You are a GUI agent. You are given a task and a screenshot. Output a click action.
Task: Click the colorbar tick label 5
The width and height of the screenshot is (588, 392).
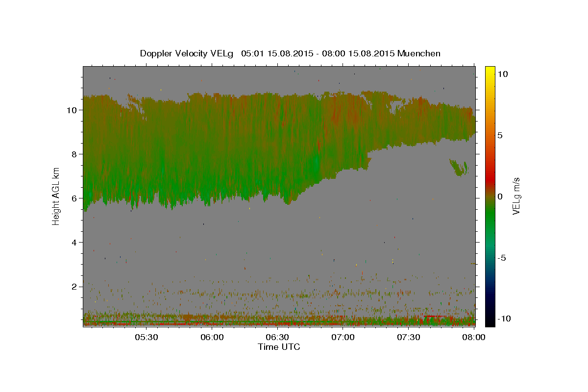[500, 135]
